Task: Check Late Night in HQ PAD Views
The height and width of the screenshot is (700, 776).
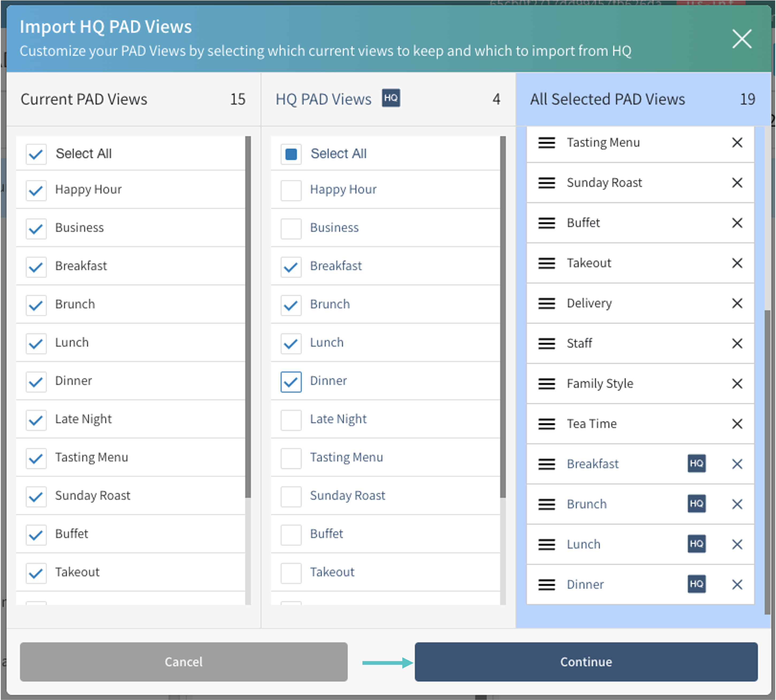Action: click(x=291, y=420)
